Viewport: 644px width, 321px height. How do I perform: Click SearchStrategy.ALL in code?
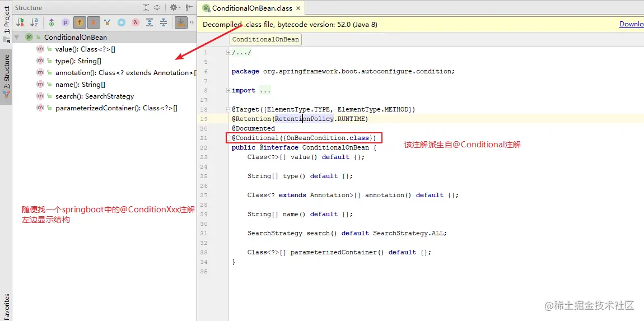tap(408, 233)
